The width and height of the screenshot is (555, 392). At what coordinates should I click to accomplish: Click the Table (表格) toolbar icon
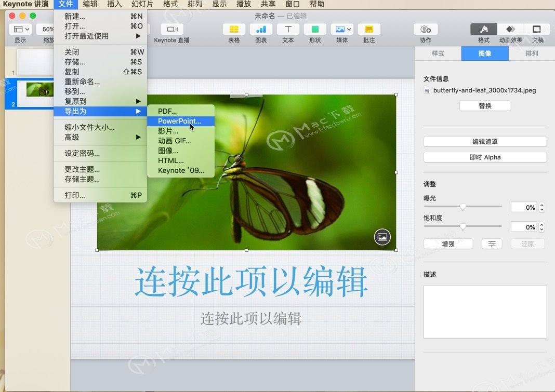pos(234,30)
